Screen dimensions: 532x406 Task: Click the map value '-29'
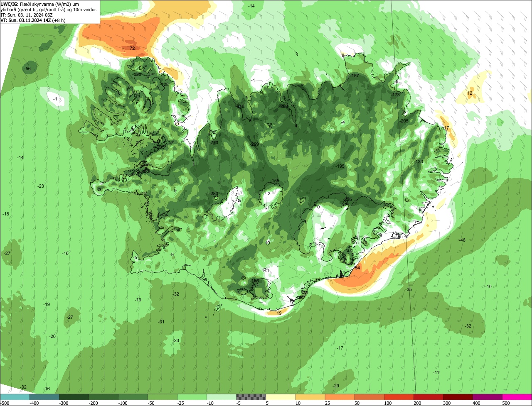(336, 386)
